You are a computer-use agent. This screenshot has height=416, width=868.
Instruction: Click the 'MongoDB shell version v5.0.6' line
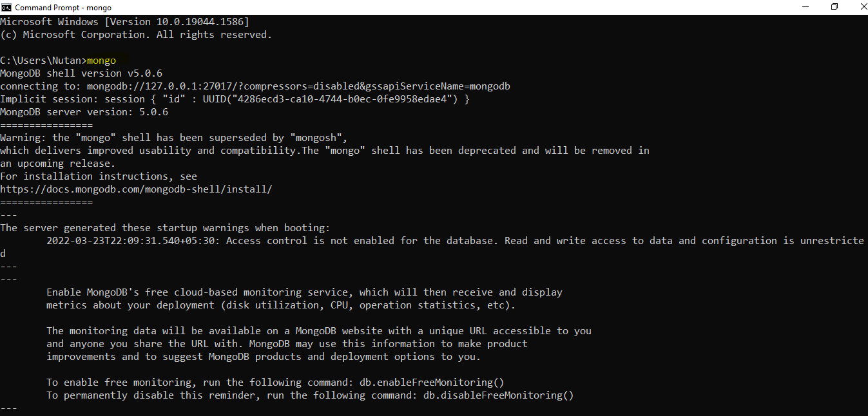tap(81, 73)
